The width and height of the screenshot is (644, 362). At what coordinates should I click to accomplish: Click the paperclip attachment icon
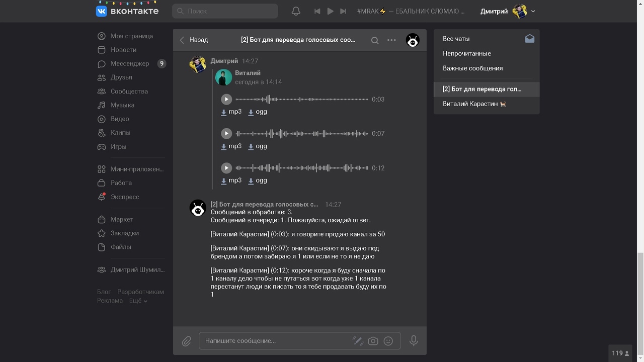(x=186, y=341)
